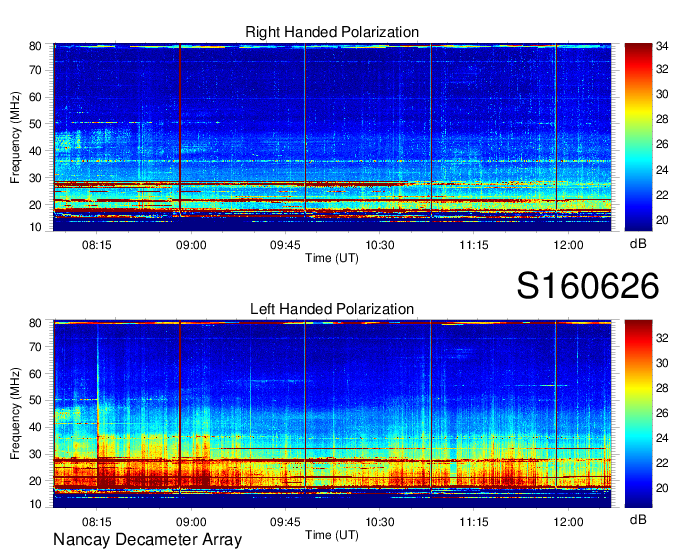Image resolution: width=680 pixels, height=552 pixels.
Task: Click the 20 MHz tick on Left Handed plot
Action: point(35,481)
